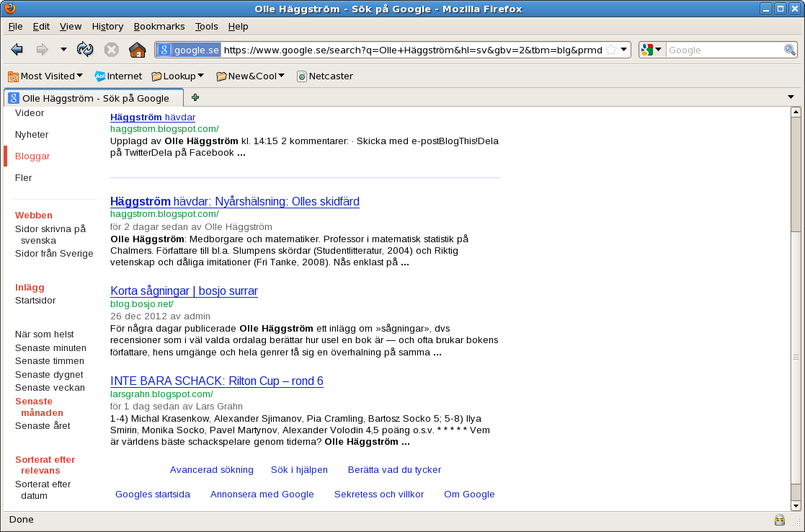Viewport: 805px width, 532px height.
Task: Click the address bar URL field
Action: (x=413, y=50)
